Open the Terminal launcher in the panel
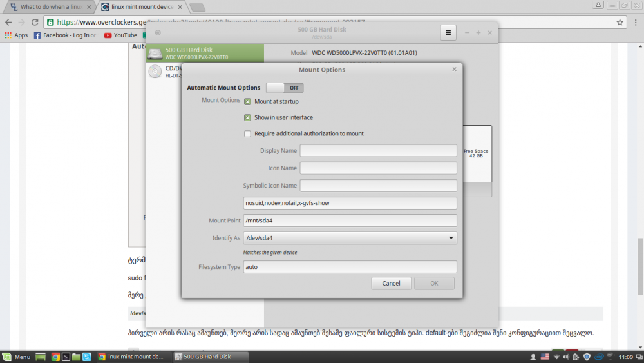 coord(66,357)
